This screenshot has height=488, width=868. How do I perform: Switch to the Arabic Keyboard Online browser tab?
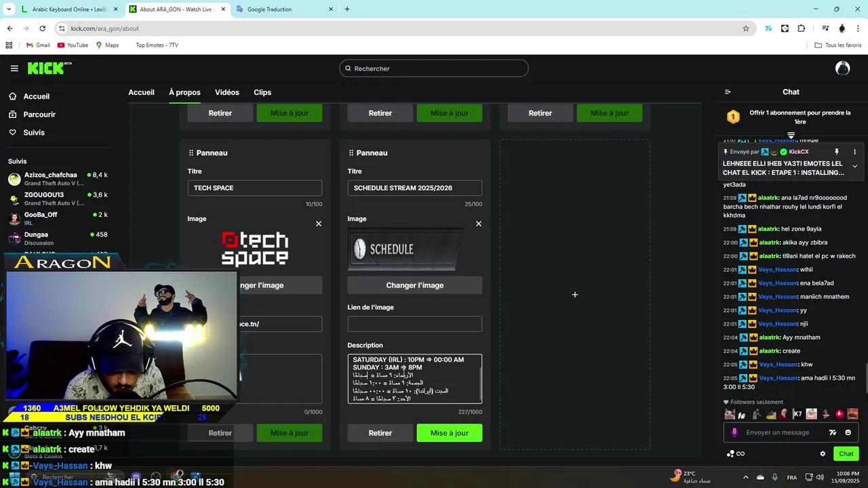69,9
